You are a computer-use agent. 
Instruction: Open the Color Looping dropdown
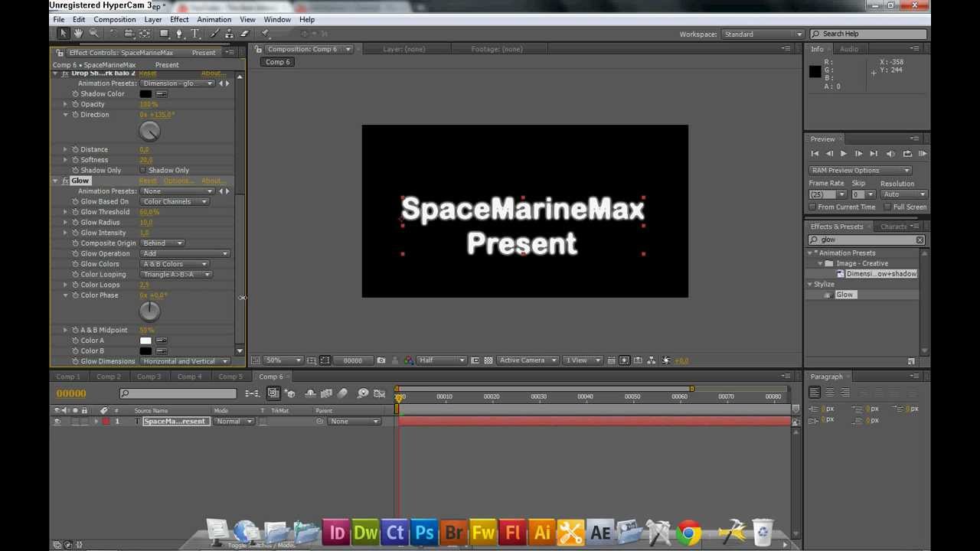click(176, 275)
